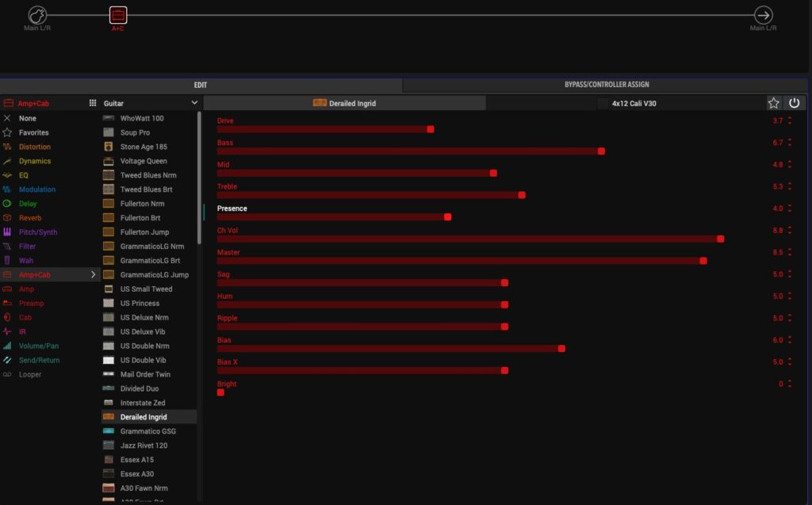Select the Distortion category icon
Screen dimensions: 812x505
7,147
